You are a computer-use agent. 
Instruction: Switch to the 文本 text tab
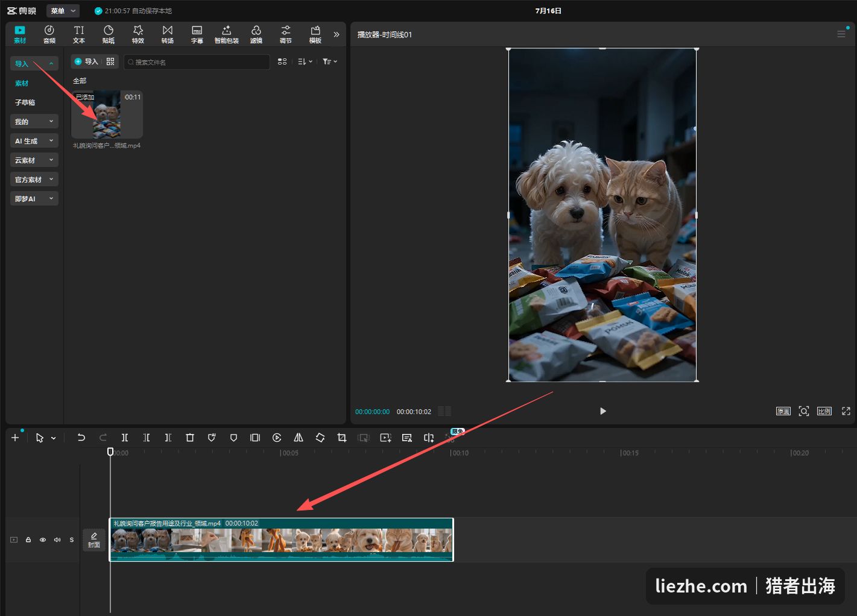tap(79, 34)
